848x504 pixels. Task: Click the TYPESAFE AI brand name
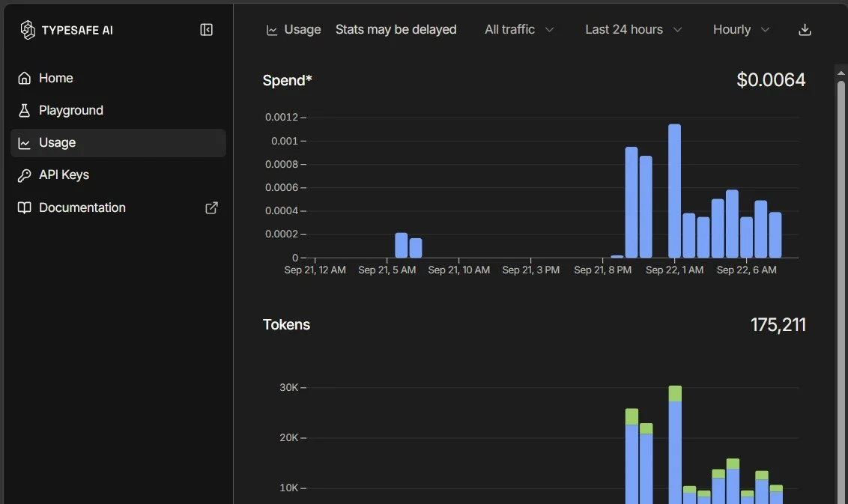tap(77, 30)
